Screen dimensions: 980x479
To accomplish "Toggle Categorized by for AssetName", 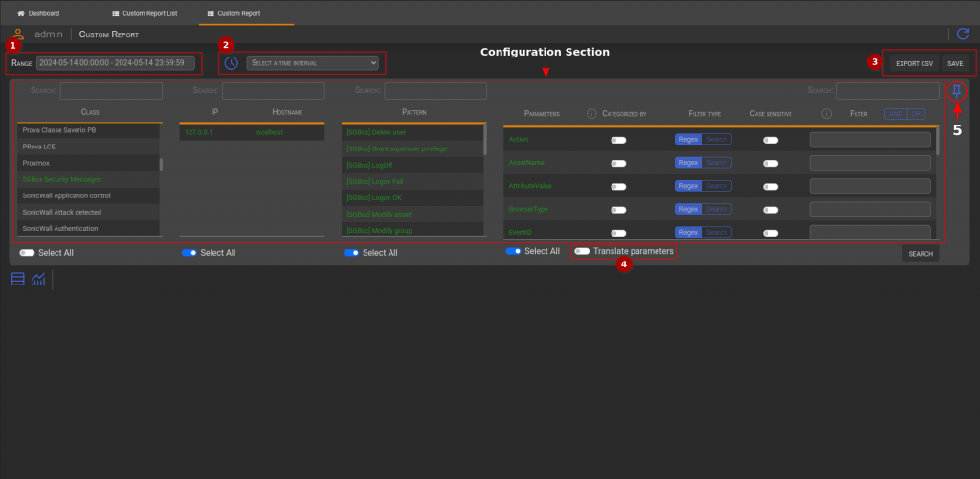I will 619,163.
